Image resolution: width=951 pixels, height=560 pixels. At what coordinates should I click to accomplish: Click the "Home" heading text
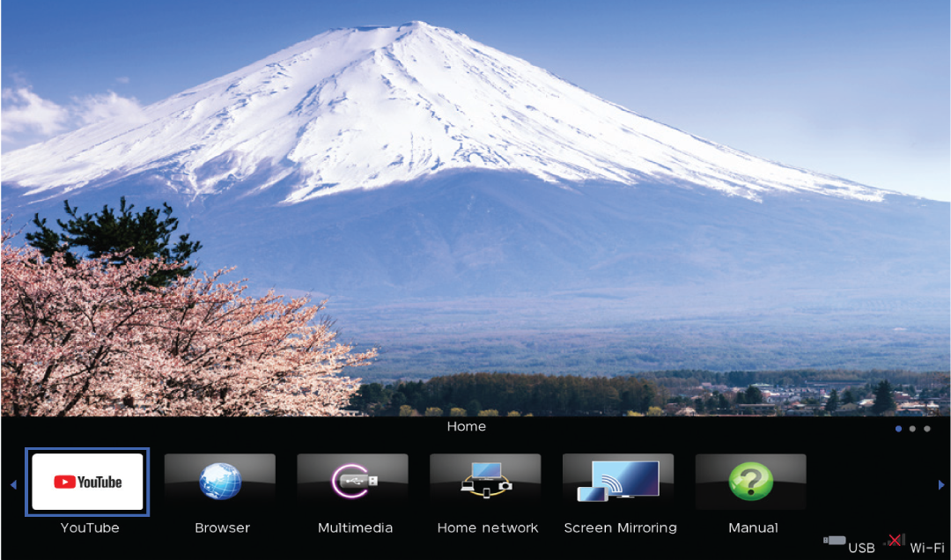coord(467,426)
